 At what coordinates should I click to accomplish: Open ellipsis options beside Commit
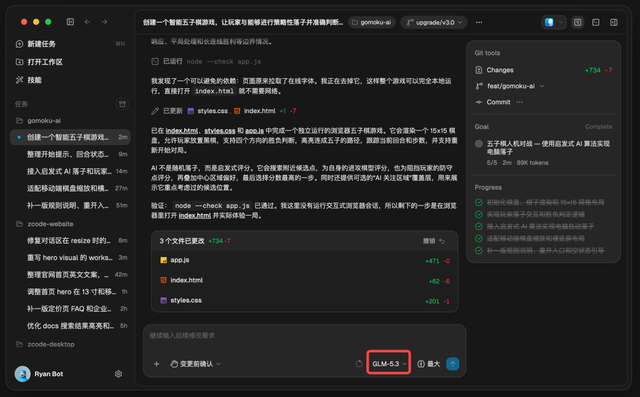tap(519, 102)
